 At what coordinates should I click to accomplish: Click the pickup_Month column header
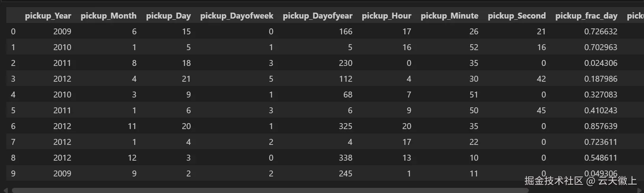(x=109, y=16)
